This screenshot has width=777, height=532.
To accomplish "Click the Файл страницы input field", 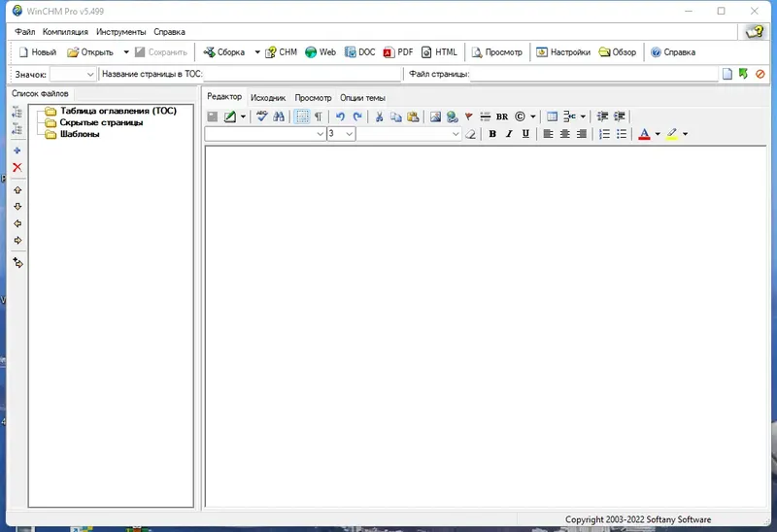I will [x=593, y=75].
